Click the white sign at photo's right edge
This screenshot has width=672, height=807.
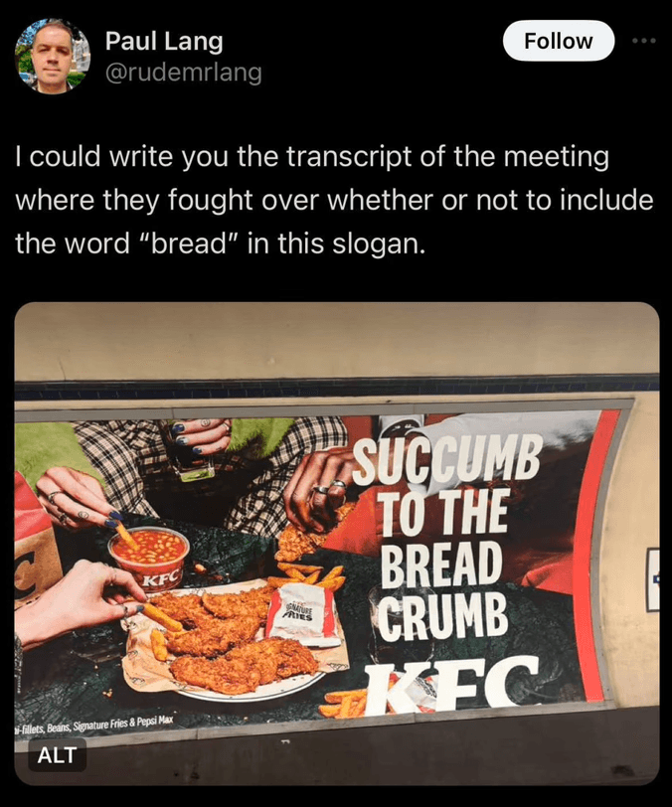[x=653, y=579]
